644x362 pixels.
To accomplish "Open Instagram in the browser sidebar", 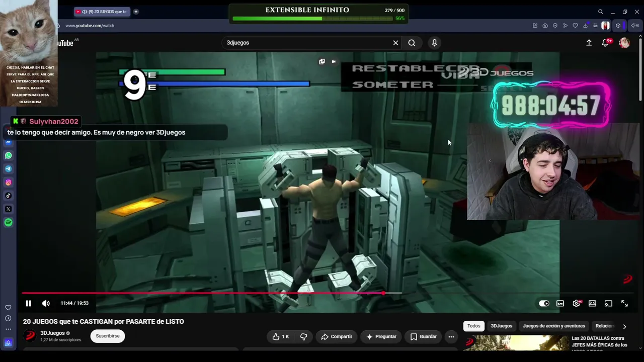I will [x=8, y=183].
